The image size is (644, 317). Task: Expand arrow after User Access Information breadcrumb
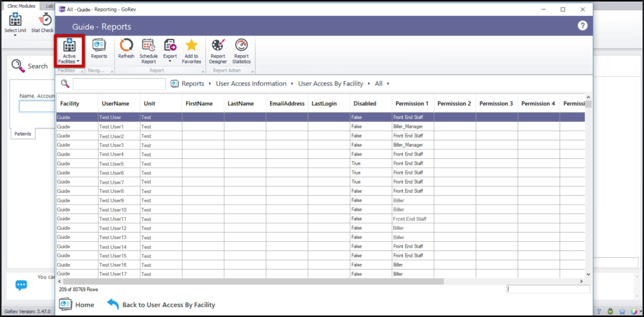click(292, 84)
